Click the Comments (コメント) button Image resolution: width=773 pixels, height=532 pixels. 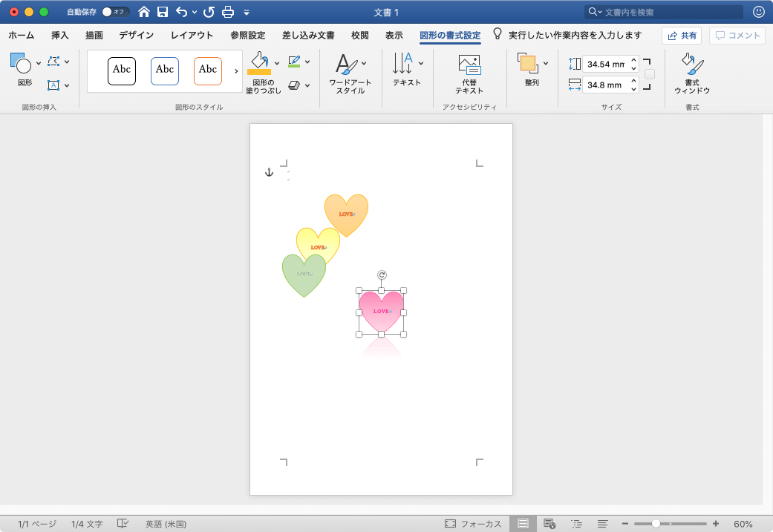point(737,36)
